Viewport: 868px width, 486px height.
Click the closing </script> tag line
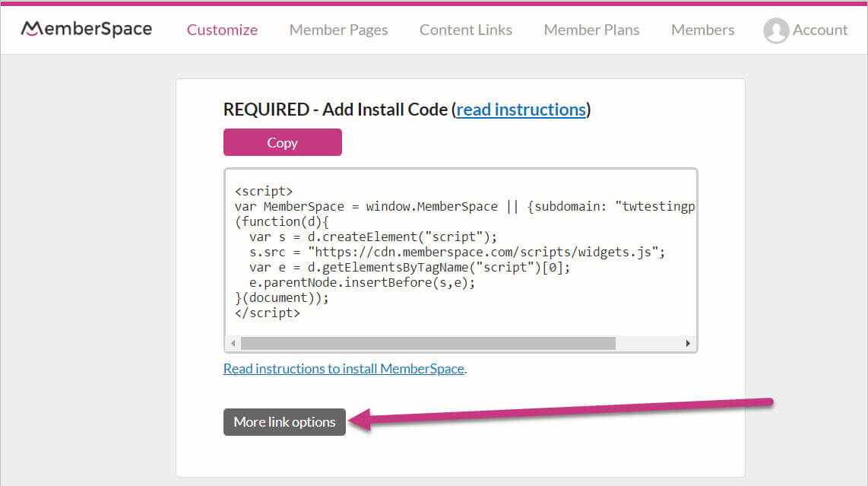pyautogui.click(x=268, y=313)
